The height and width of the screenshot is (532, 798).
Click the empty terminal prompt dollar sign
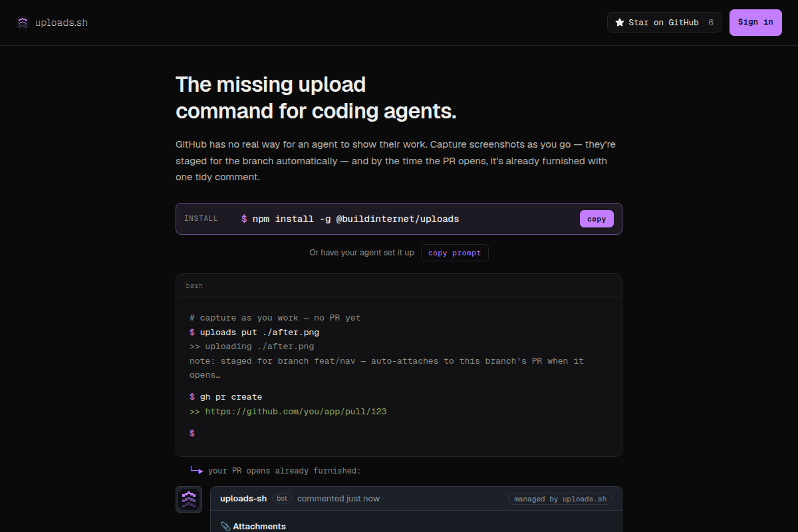tap(192, 433)
